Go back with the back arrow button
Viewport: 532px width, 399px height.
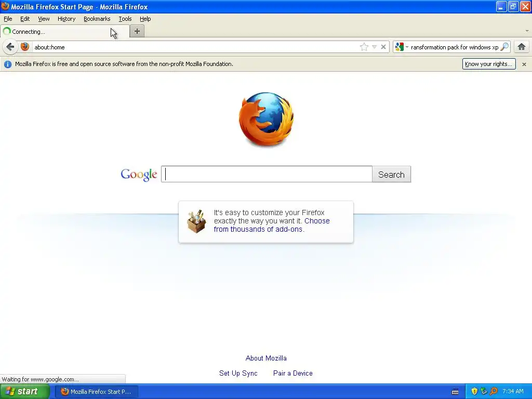(x=10, y=47)
